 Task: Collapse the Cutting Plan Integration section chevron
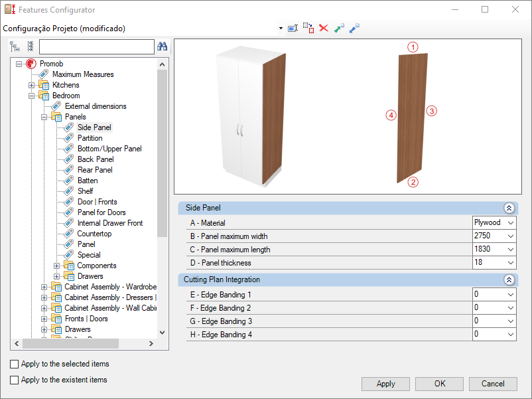[x=509, y=279]
